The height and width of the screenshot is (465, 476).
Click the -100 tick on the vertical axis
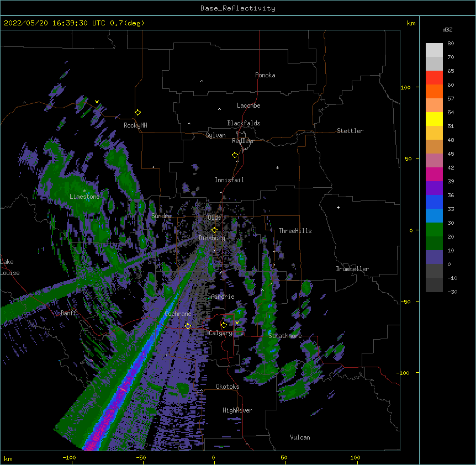404,373
